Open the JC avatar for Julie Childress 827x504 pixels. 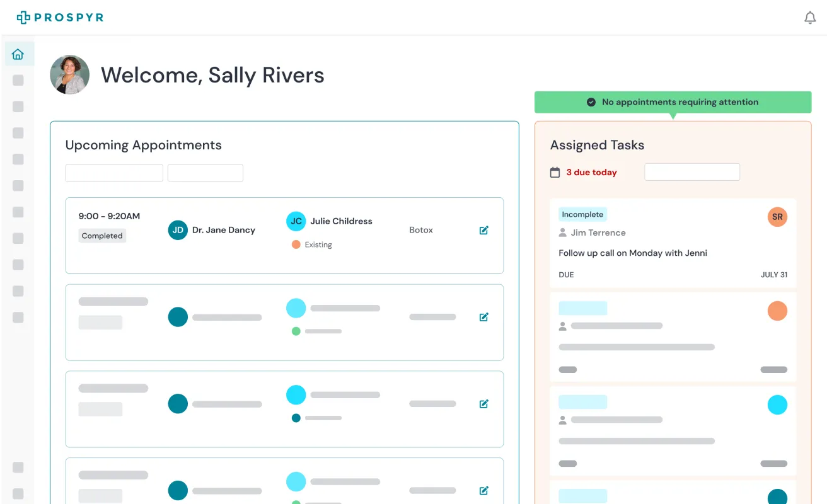coord(296,221)
